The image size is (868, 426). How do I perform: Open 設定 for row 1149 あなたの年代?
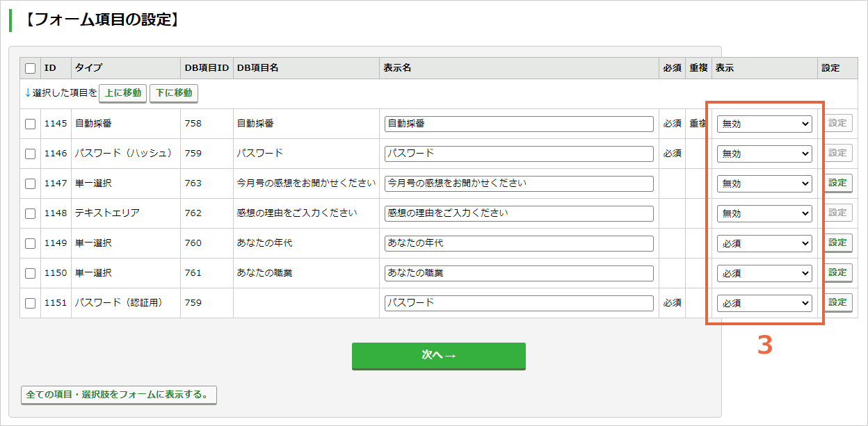click(x=838, y=243)
